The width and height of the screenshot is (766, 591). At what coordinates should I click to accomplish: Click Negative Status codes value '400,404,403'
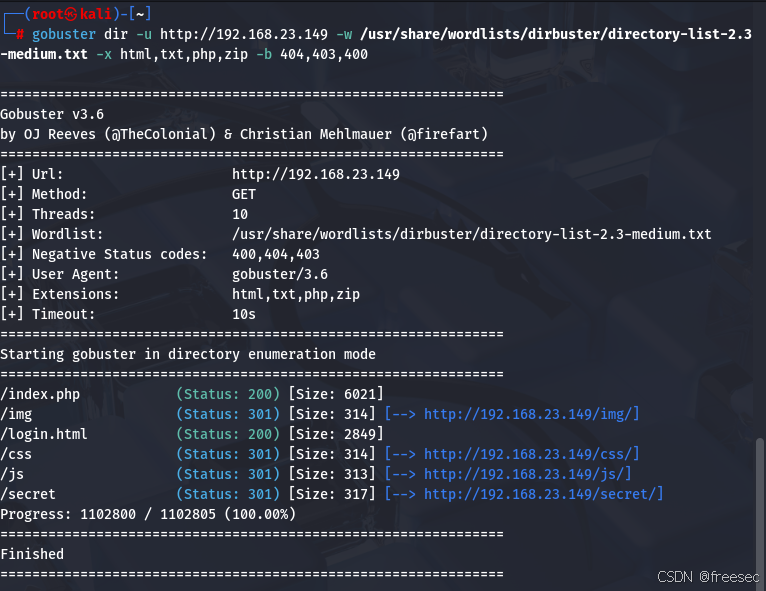click(276, 254)
